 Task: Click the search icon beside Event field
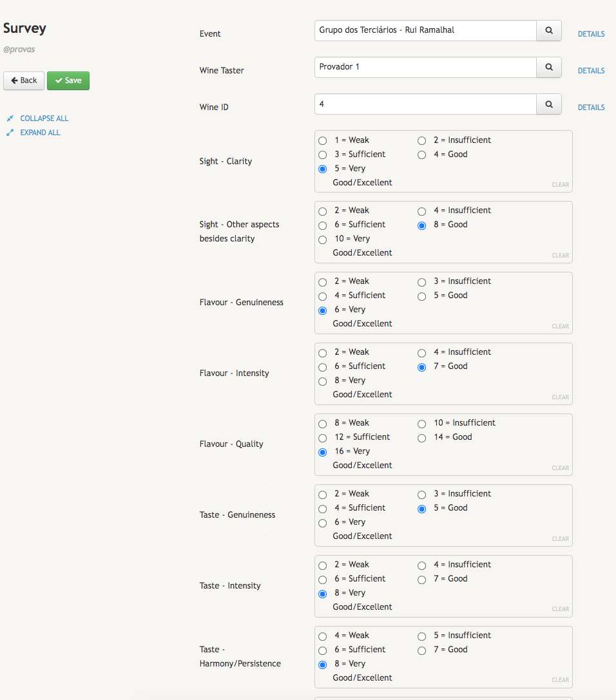point(549,30)
